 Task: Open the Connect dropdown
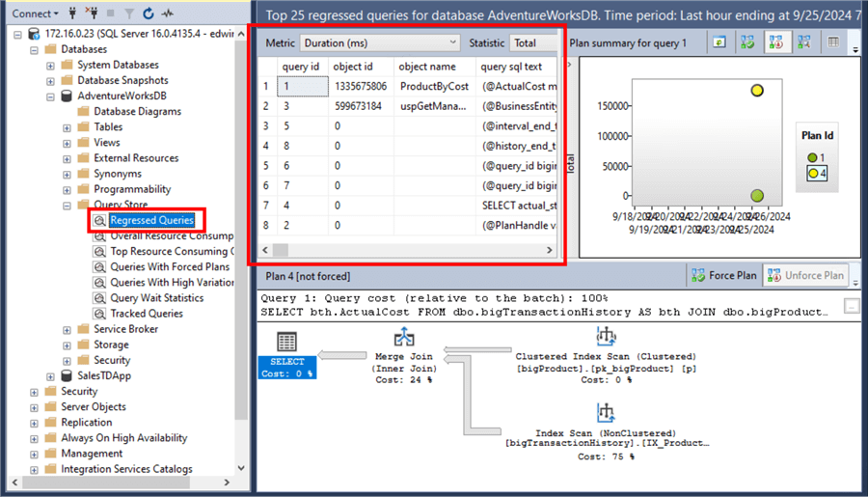[x=36, y=14]
